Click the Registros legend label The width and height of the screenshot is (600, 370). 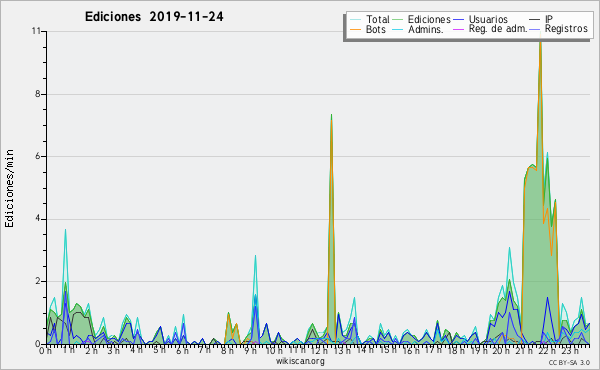[566, 29]
